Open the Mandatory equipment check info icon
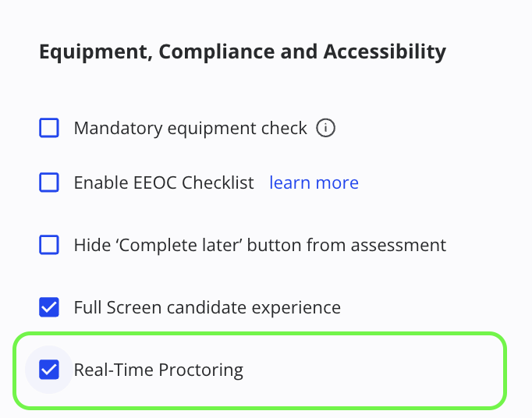Viewport: 532px width, 418px height. [x=325, y=128]
